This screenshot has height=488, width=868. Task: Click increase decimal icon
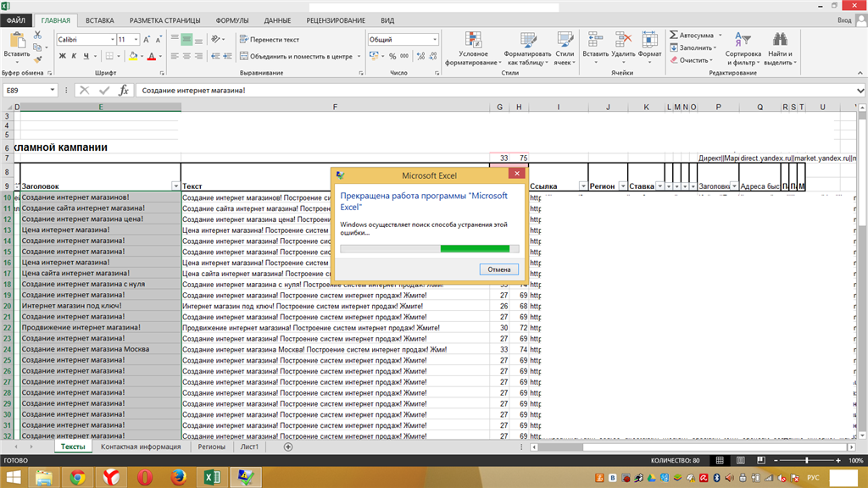tap(420, 56)
